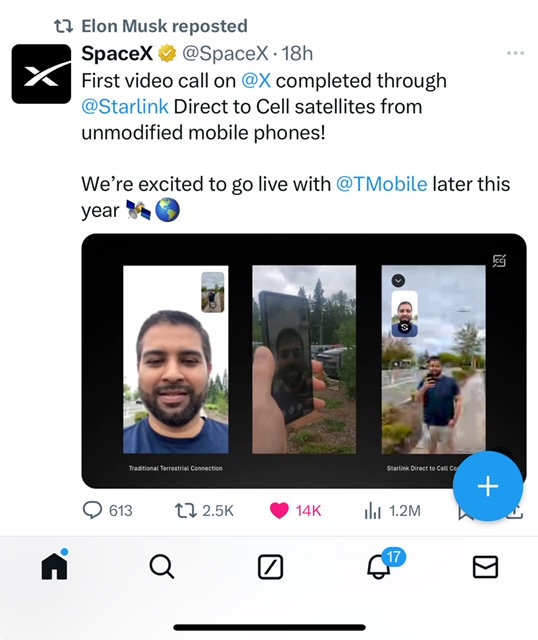Open the Grok slash icon tab
This screenshot has height=640, width=538.
270,567
